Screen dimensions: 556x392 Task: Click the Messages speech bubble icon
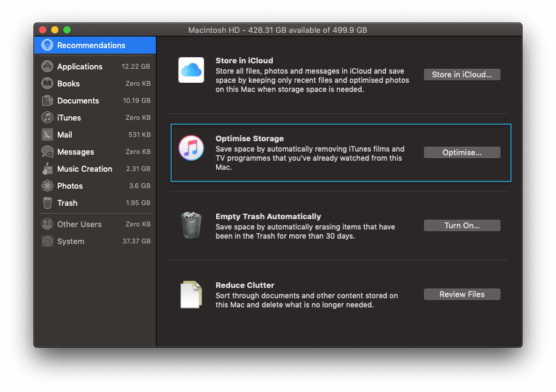click(47, 152)
